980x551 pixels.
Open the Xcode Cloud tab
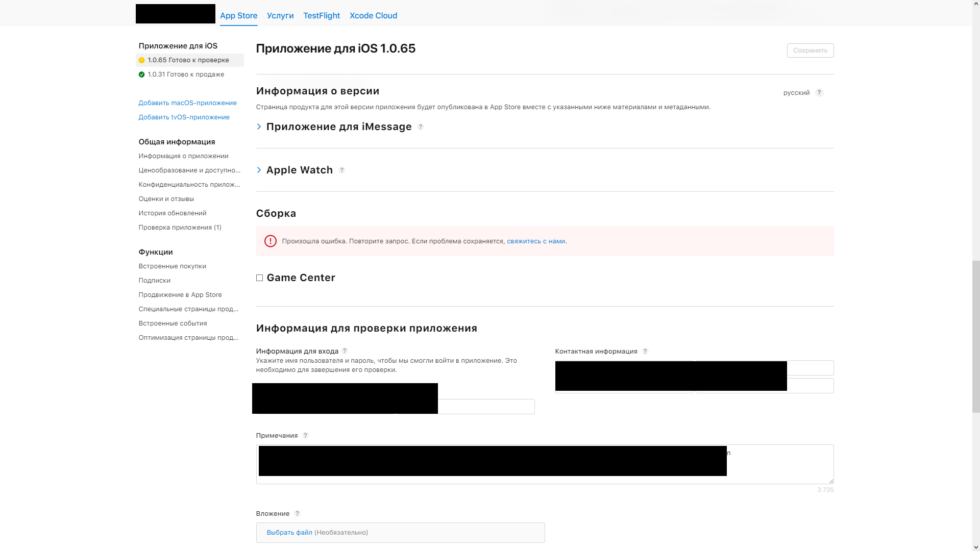coord(373,16)
